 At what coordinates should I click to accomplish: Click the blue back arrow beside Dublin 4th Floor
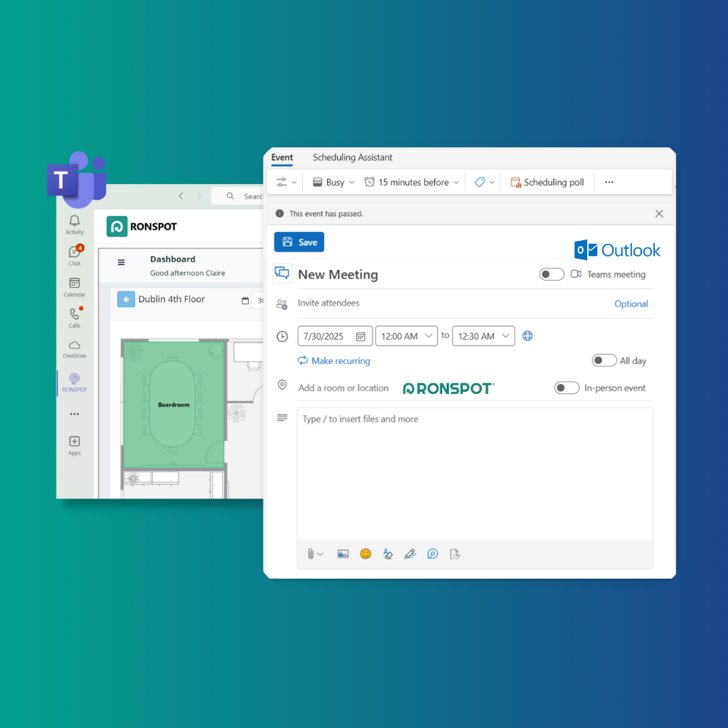126,299
